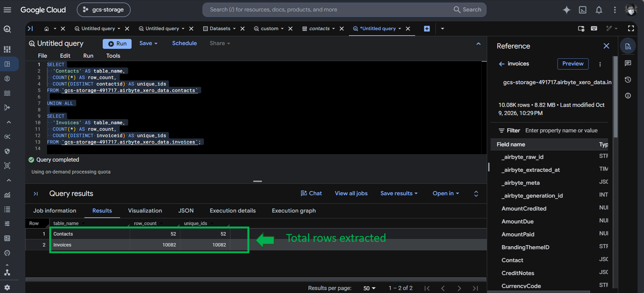Activate Cloud Shell terminal icon
The height and width of the screenshot is (293, 644).
click(582, 10)
